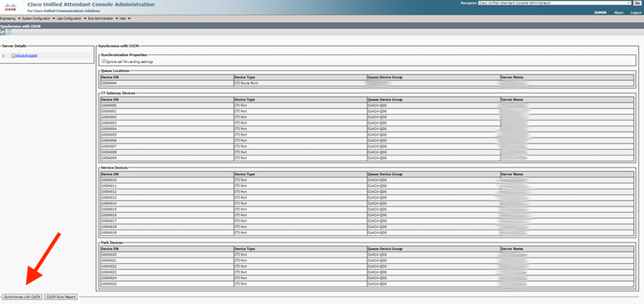The image size is (644, 304).
Task: Select Device DN 10004005 cell
Action: click(x=167, y=134)
